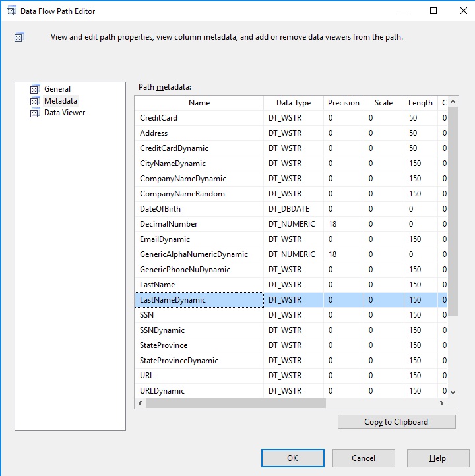
Task: Click the Metadata page icon in sidebar
Action: pos(35,100)
